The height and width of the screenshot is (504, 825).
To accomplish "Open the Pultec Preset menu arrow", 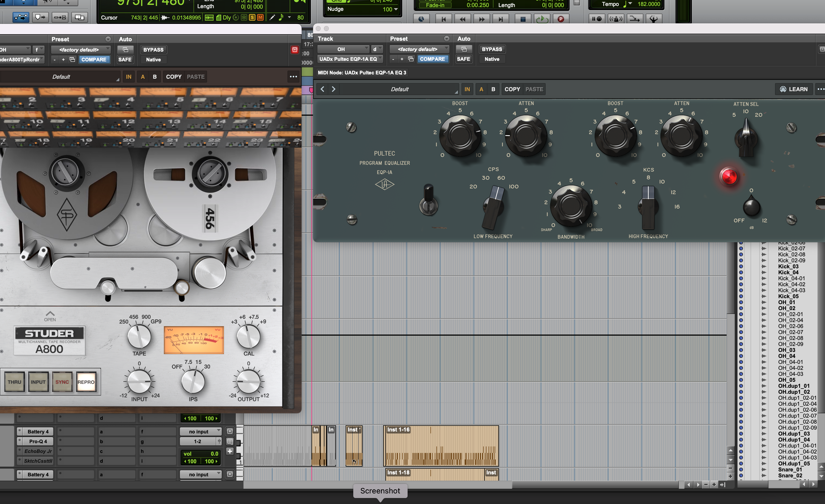I will pos(447,39).
